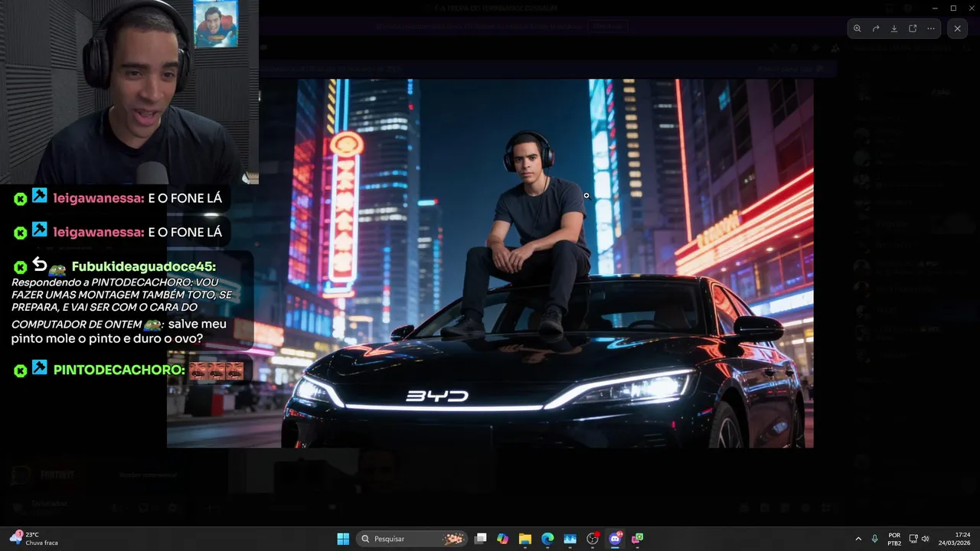Click the Superman avatar picture on webcam

coord(216,25)
